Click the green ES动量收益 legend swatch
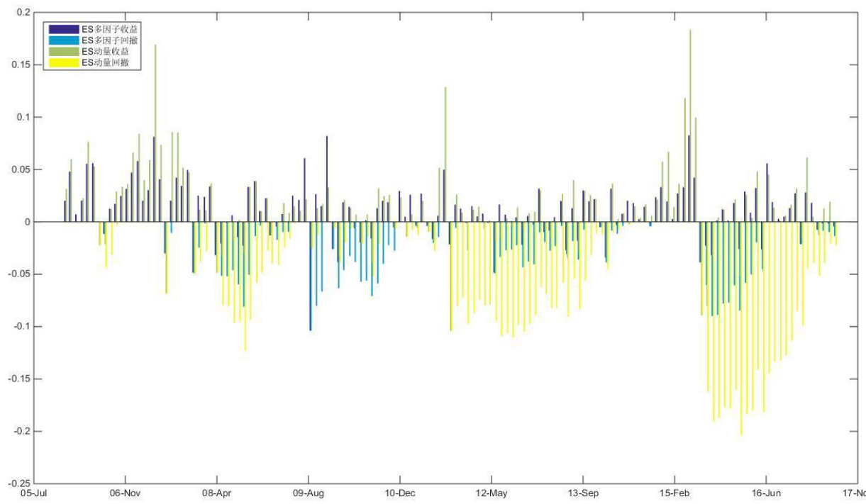The width and height of the screenshot is (866, 504). [63, 52]
